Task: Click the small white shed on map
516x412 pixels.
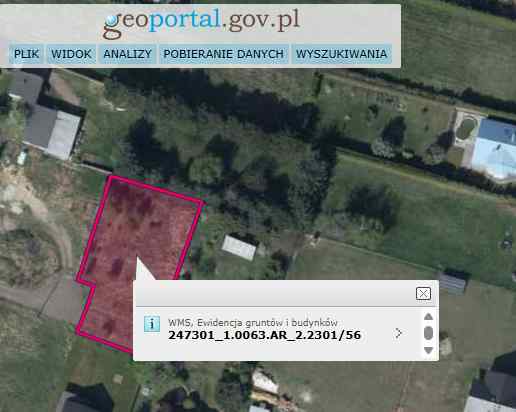Action: click(239, 248)
